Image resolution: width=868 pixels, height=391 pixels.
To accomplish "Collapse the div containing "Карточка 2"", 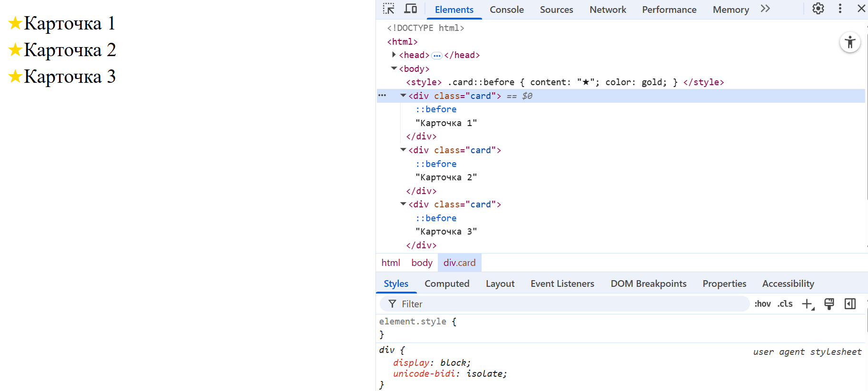I will (x=404, y=150).
